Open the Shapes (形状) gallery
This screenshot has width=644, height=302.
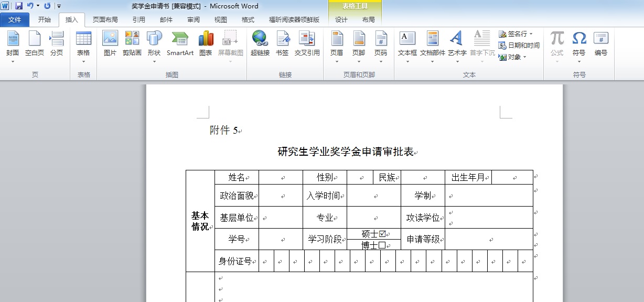[154, 47]
